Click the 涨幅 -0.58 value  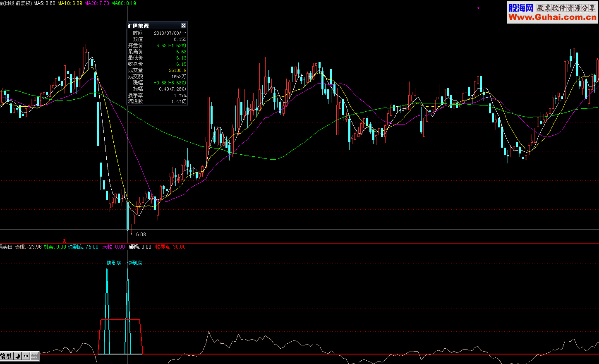pos(170,83)
